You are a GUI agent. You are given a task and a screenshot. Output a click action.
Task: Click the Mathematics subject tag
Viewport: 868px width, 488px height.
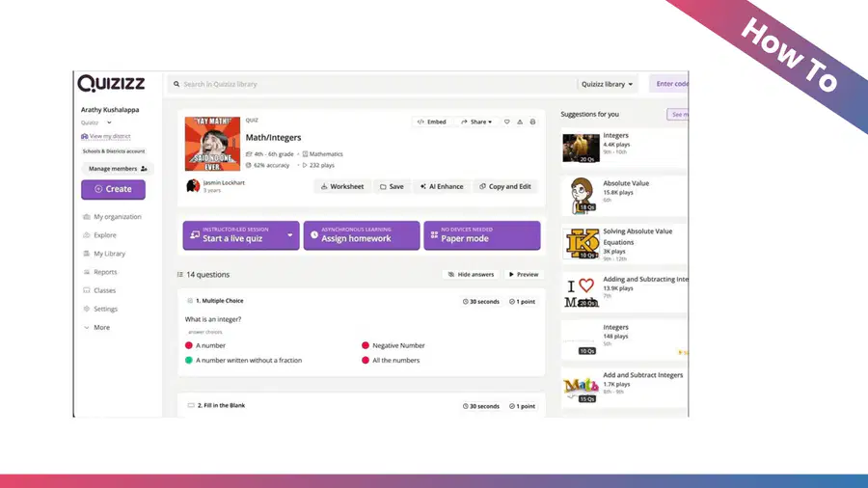coord(323,154)
